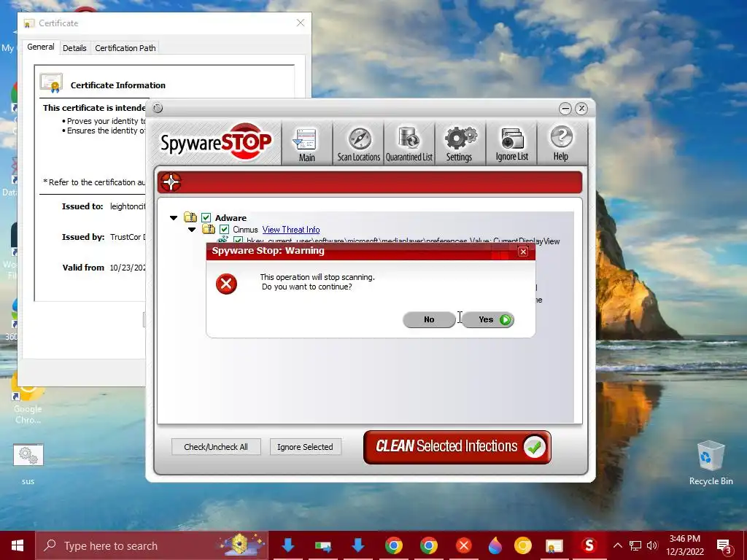Open the notification center icon
Viewport: 747px width, 560px height.
point(724,546)
